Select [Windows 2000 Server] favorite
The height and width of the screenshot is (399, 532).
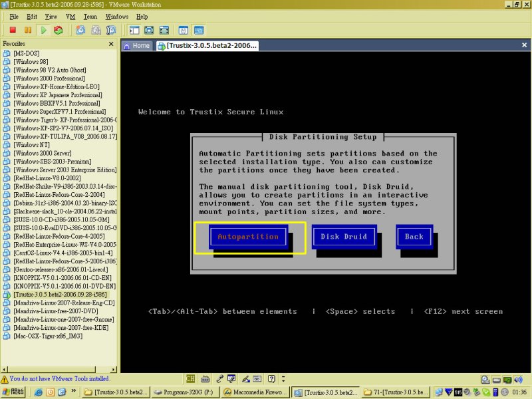pyautogui.click(x=43, y=154)
